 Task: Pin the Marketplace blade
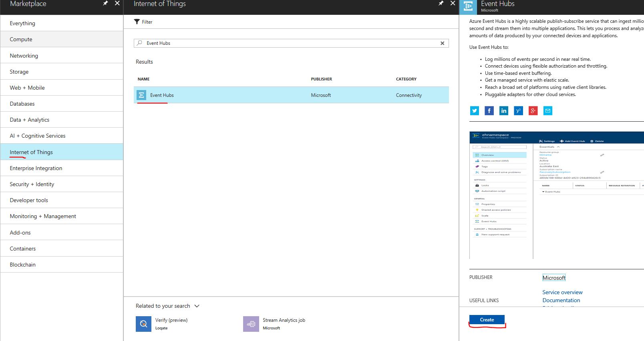click(105, 3)
